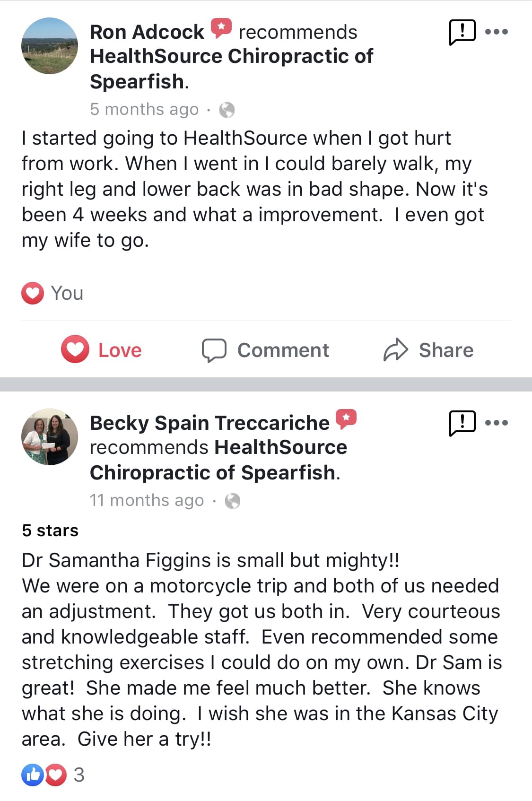Screen dimensions: 532x801
Task: Show the 3 reactions on Becky's review
Action: click(79, 775)
